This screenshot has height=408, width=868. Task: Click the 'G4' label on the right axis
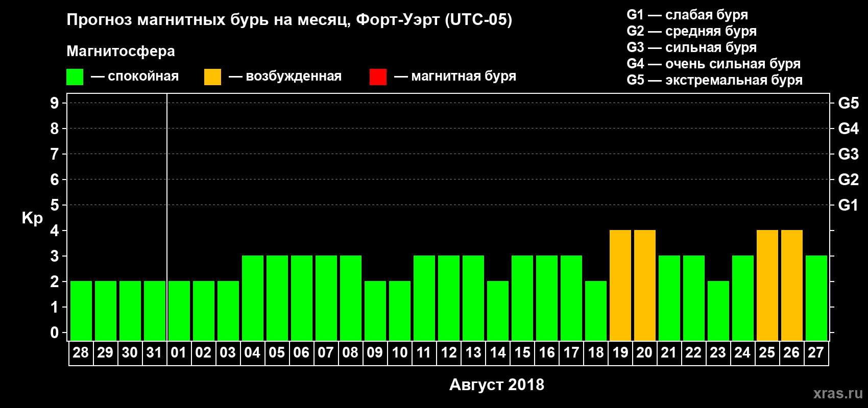849,129
